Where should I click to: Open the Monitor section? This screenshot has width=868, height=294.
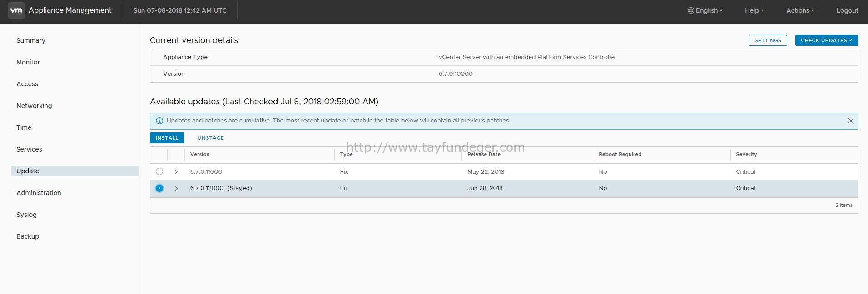pos(28,62)
